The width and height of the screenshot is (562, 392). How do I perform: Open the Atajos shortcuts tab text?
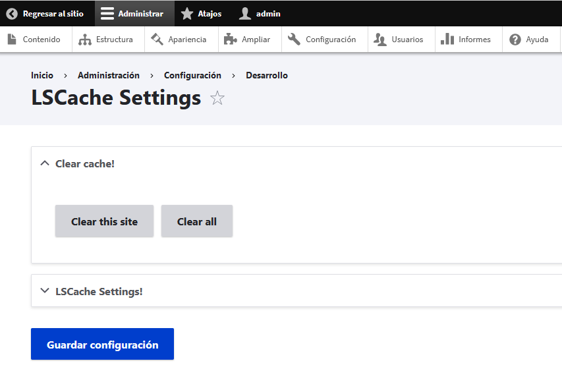(210, 14)
